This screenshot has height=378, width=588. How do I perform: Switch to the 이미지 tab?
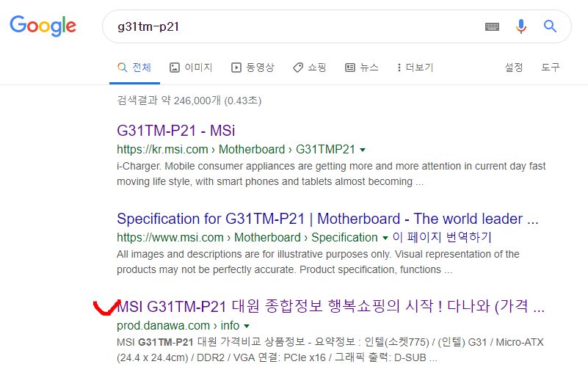click(x=191, y=68)
